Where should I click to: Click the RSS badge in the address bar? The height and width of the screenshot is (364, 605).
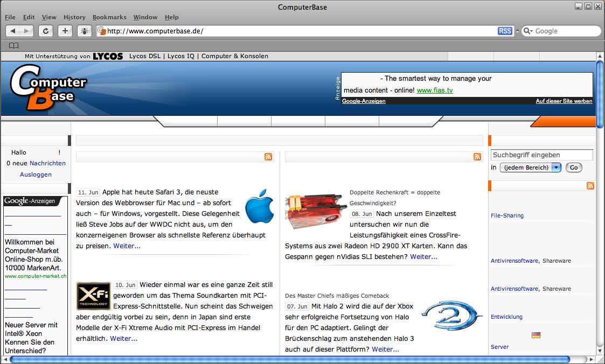pyautogui.click(x=505, y=31)
